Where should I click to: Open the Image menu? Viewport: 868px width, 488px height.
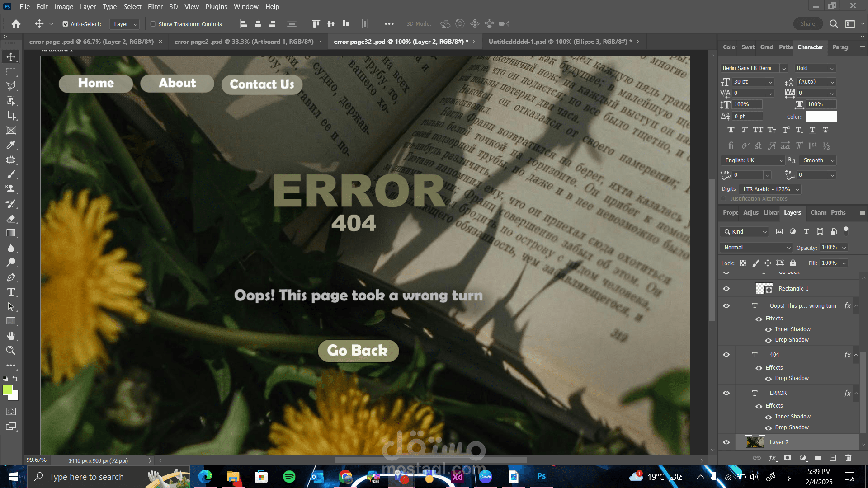click(x=64, y=7)
